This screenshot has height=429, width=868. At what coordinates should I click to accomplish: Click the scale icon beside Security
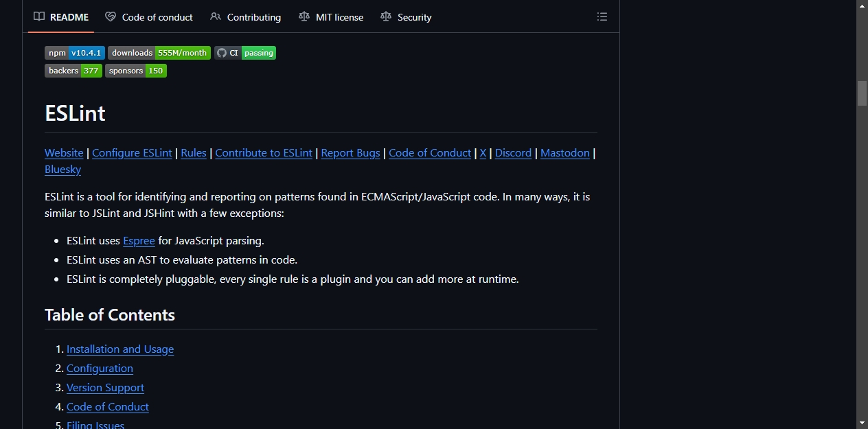(386, 16)
